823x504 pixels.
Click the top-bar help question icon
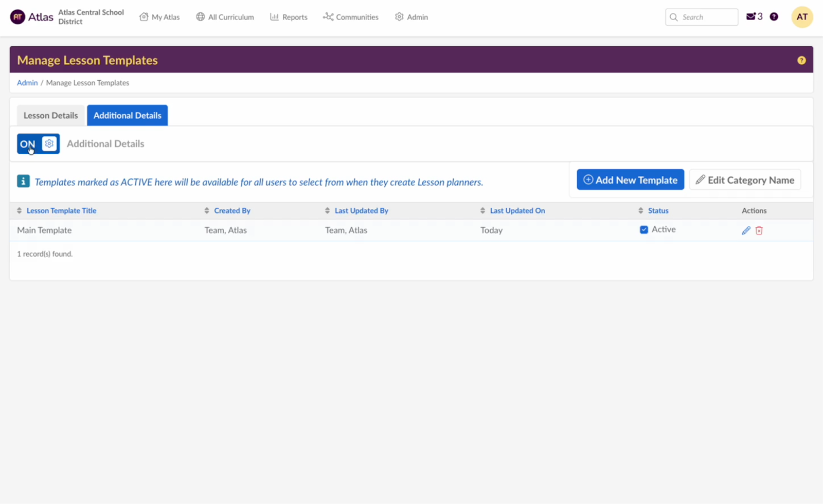(774, 16)
